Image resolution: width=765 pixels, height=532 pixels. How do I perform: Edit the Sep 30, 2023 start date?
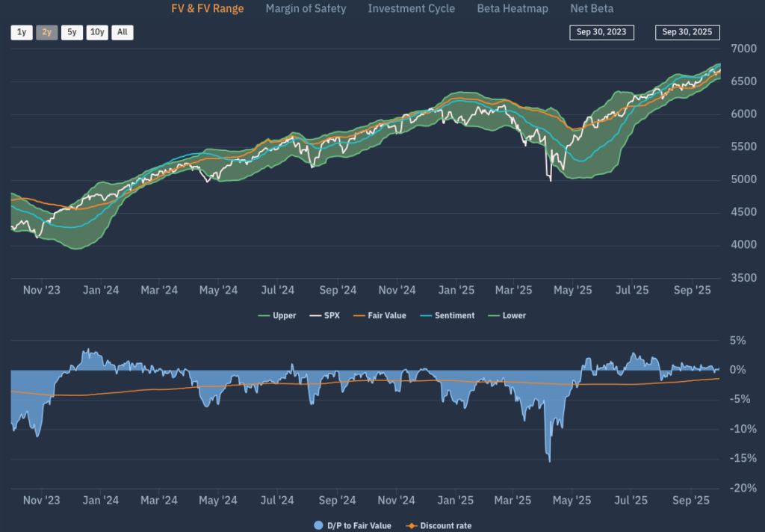tap(601, 32)
